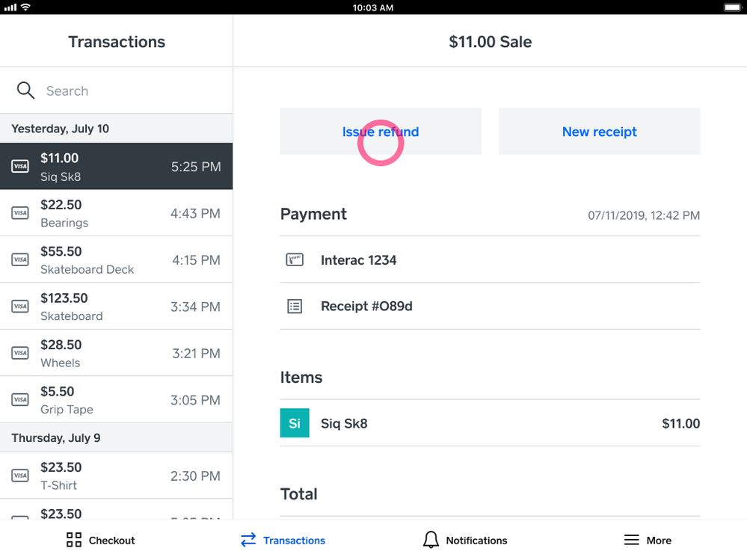Click the More hamburger menu icon
This screenshot has width=747, height=560.
tap(632, 540)
